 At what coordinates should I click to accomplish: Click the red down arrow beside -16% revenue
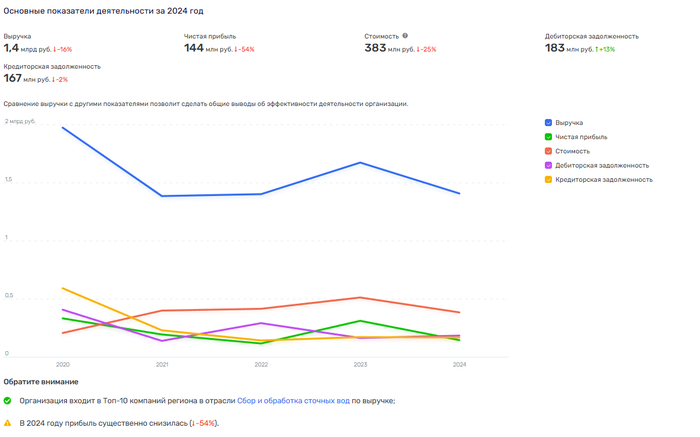tap(55, 49)
